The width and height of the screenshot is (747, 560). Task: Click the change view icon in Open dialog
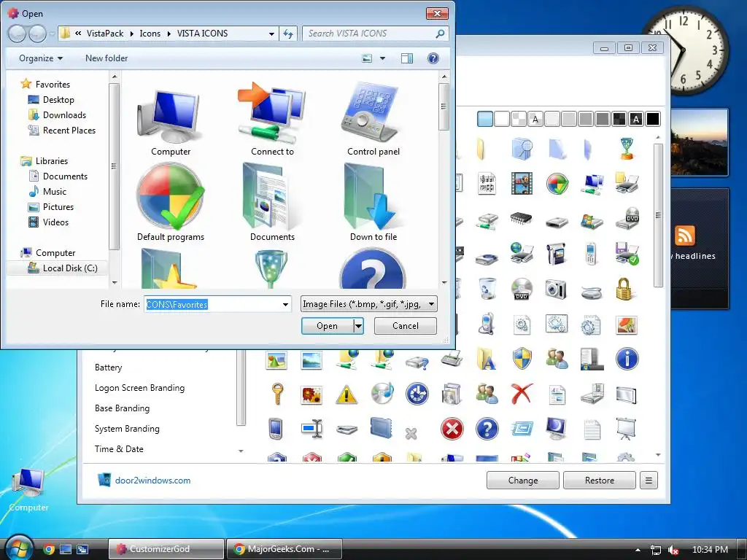pyautogui.click(x=367, y=58)
